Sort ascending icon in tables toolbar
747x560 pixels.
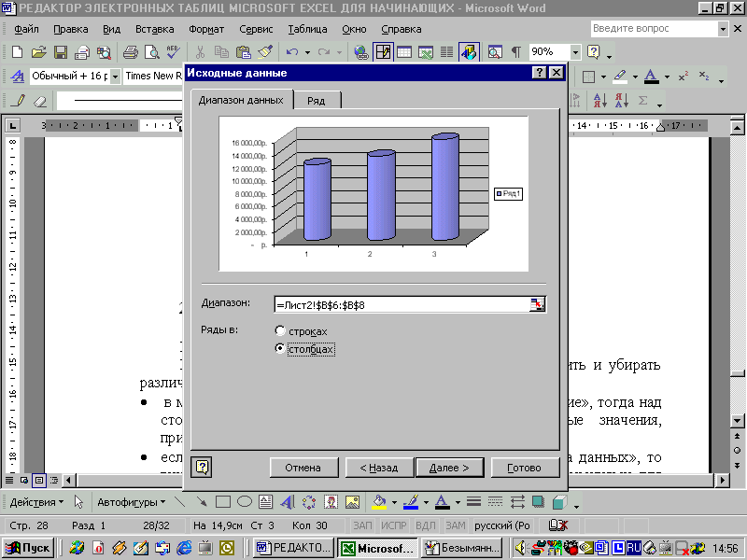pos(599,101)
